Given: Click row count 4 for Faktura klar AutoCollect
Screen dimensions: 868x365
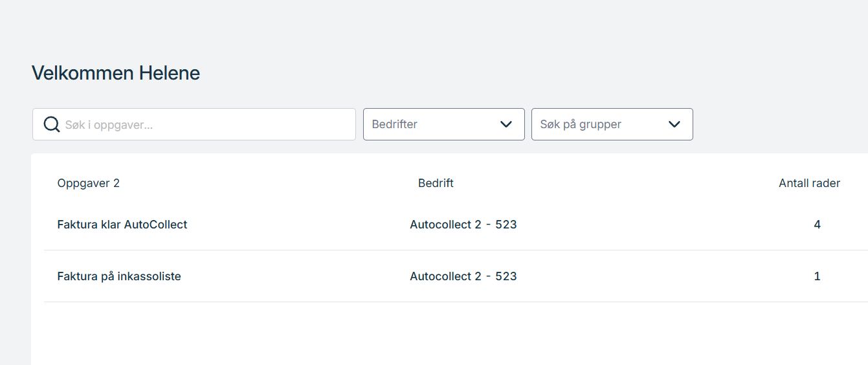Looking at the screenshot, I should pos(818,225).
